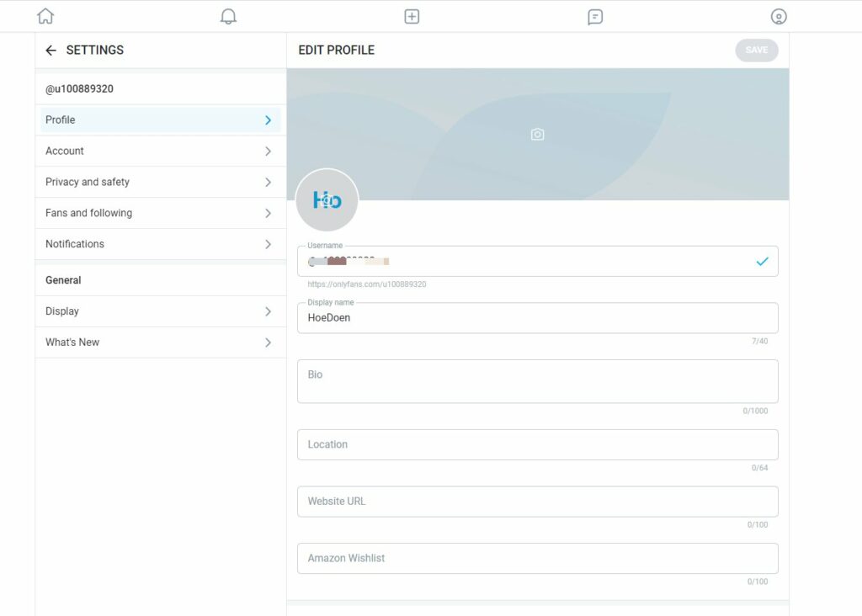862x616 pixels.
Task: Click the Save button
Action: click(757, 50)
